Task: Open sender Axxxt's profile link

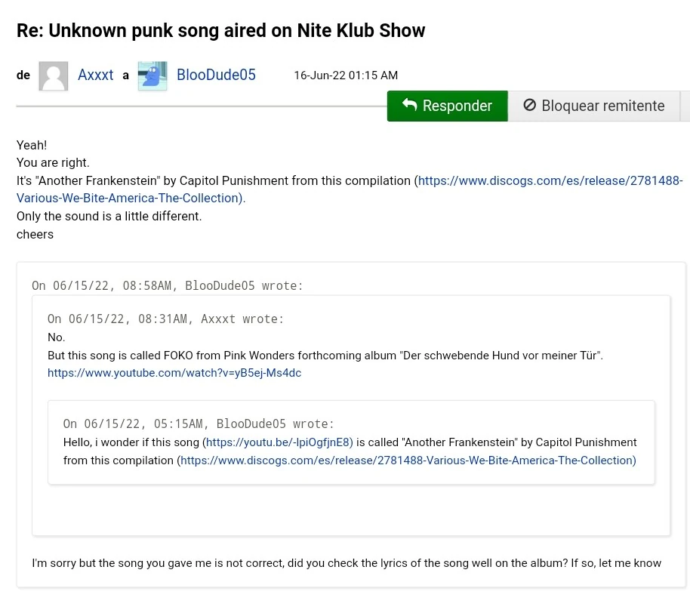Action: pyautogui.click(x=96, y=75)
